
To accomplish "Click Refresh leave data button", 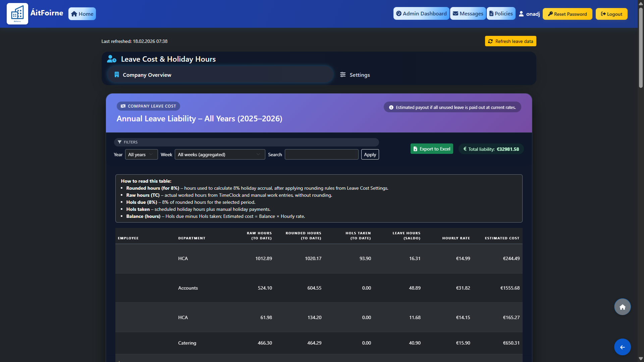I will [x=510, y=41].
